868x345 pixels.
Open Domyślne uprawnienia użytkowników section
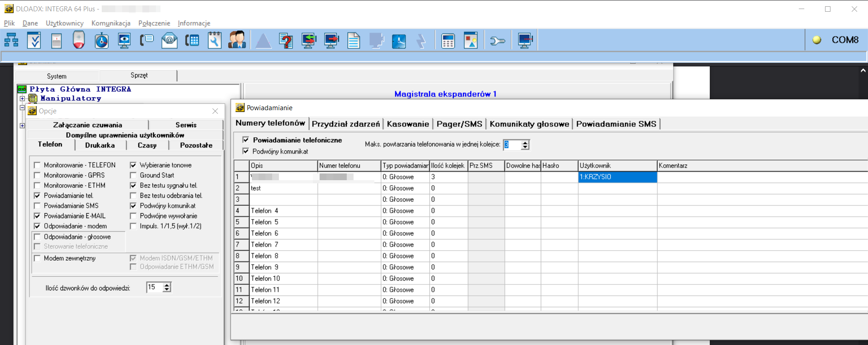pyautogui.click(x=125, y=135)
